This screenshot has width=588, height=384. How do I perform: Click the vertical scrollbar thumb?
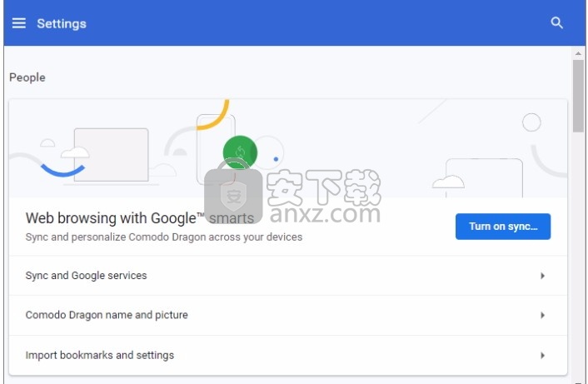pyautogui.click(x=578, y=96)
